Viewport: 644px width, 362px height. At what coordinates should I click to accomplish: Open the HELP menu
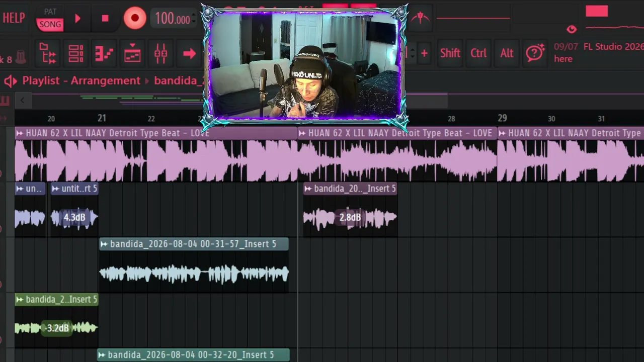tap(14, 18)
